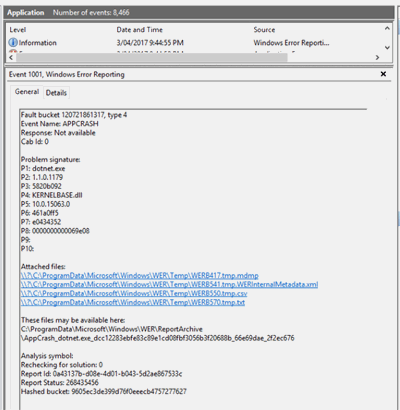Sort events by Level column header

(x=18, y=30)
